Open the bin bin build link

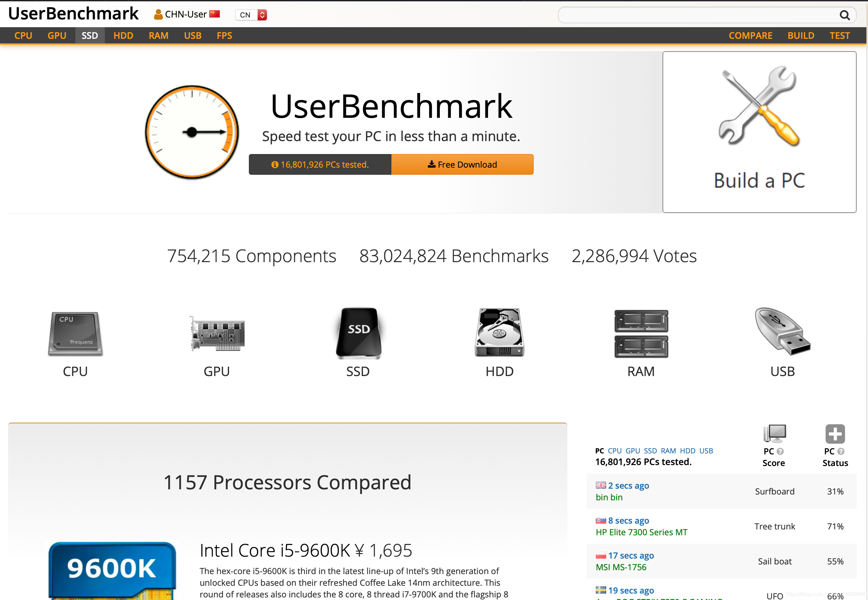pyautogui.click(x=609, y=497)
